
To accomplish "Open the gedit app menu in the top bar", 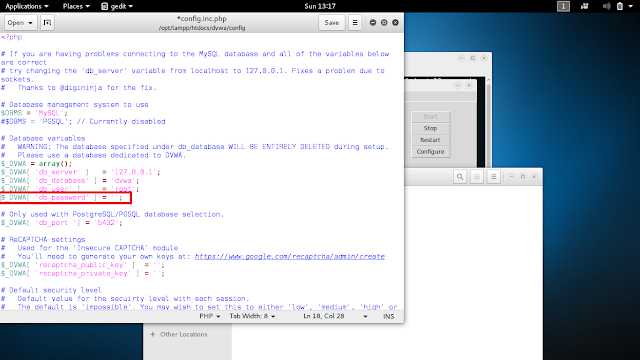I will coord(117,6).
